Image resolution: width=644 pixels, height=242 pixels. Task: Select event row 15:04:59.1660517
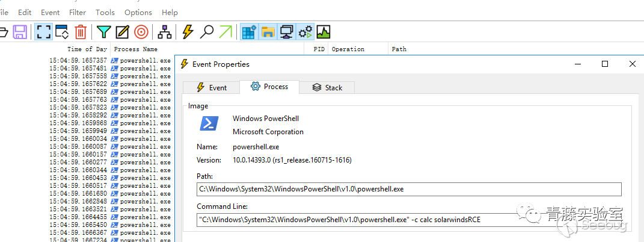pos(110,185)
